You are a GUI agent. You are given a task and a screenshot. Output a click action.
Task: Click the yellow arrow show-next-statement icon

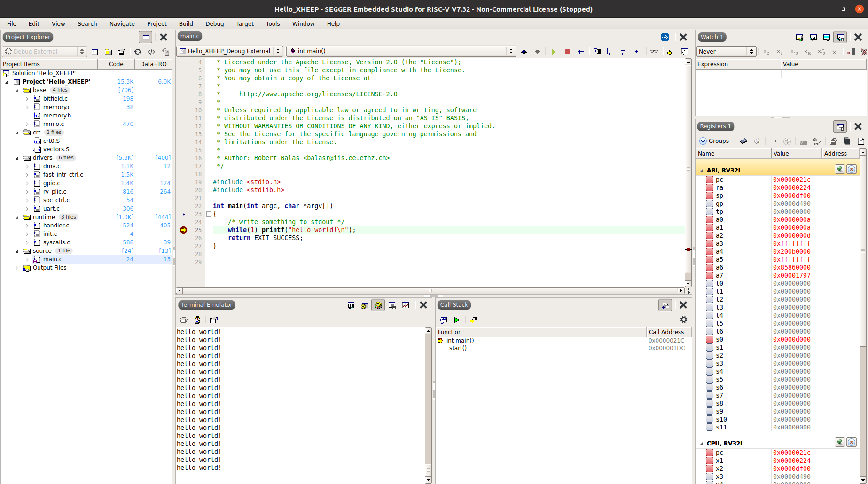tap(671, 51)
